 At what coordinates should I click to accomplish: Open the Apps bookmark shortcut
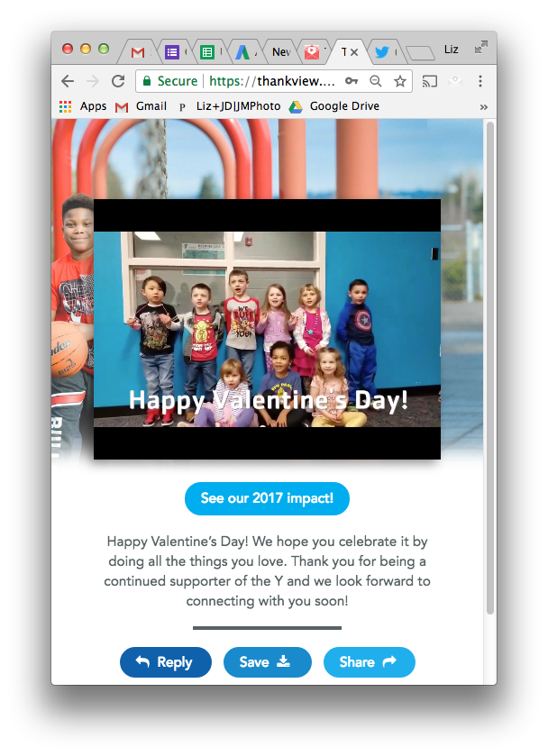tap(83, 106)
